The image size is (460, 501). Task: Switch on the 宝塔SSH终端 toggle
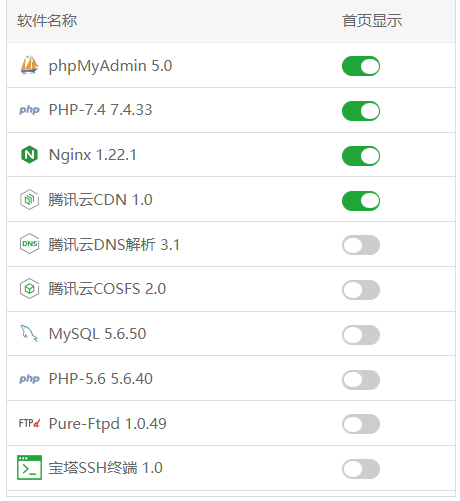pos(361,469)
